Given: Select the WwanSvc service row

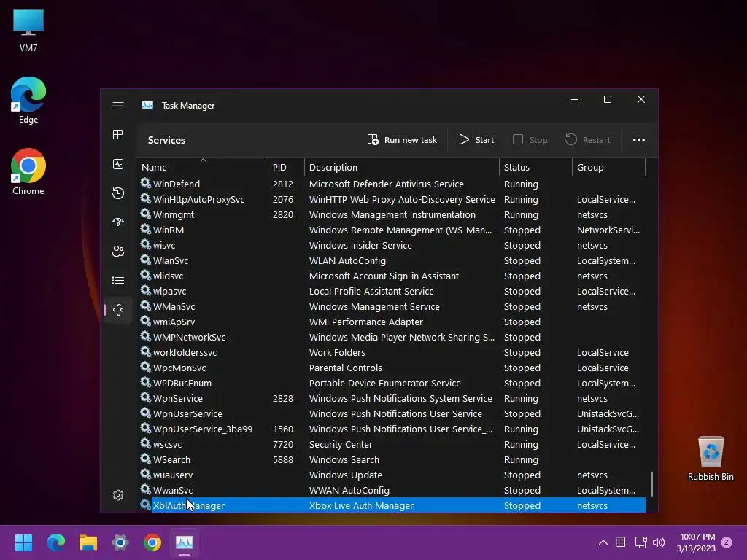Looking at the screenshot, I should pyautogui.click(x=392, y=491).
